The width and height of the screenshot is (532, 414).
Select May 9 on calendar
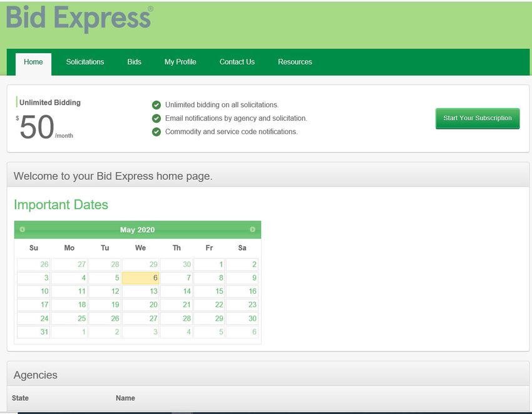[242, 278]
